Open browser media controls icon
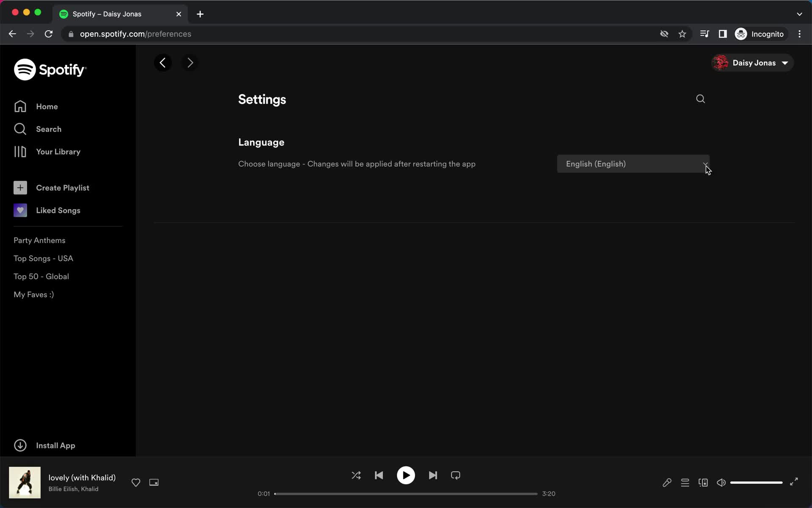This screenshot has height=508, width=812. pyautogui.click(x=705, y=34)
